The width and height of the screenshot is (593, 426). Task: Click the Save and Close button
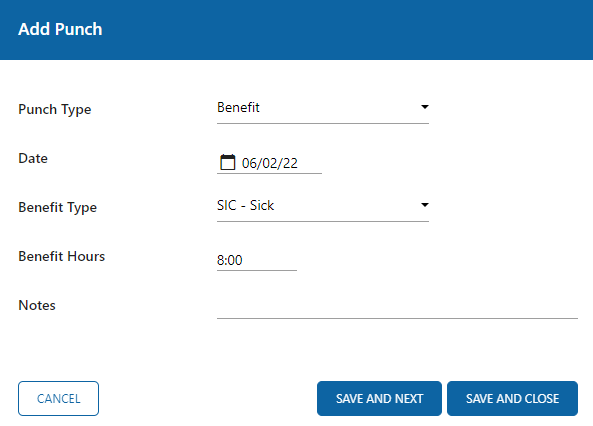tap(512, 398)
